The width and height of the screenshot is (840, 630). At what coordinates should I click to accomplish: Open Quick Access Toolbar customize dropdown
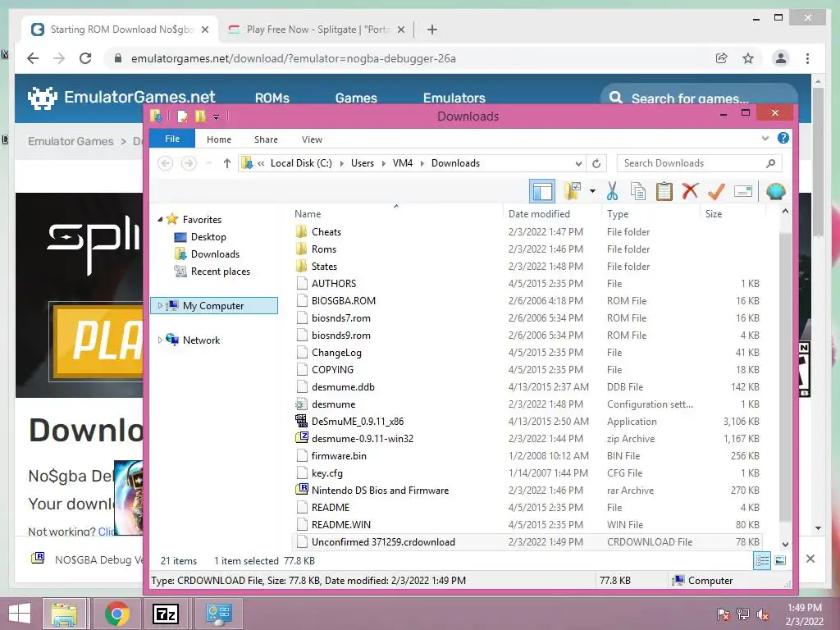(x=216, y=116)
